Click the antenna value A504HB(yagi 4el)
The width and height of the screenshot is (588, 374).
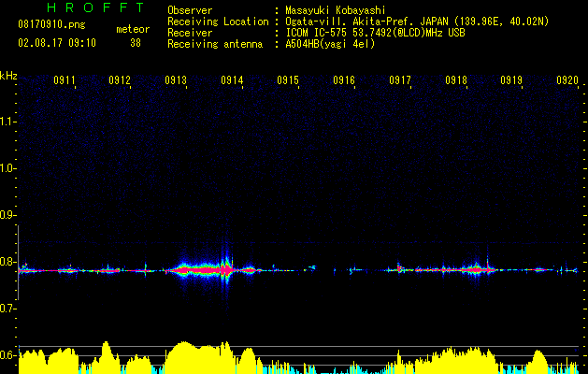point(330,44)
